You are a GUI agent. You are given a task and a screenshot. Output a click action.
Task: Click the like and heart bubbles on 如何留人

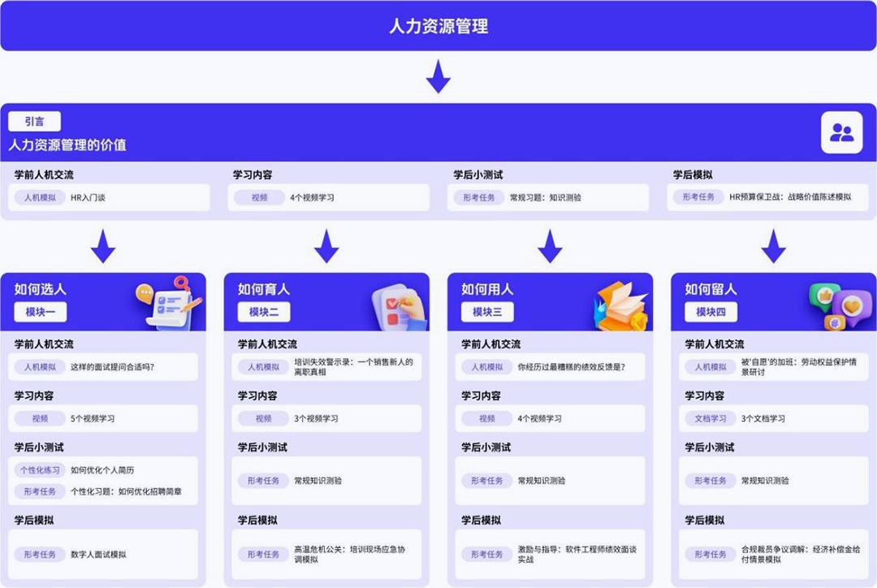840,306
